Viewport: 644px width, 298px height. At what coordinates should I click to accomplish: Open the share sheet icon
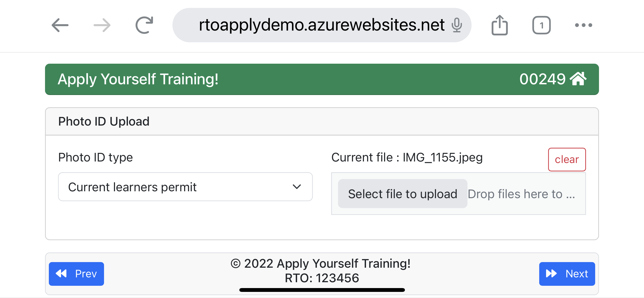click(x=500, y=25)
